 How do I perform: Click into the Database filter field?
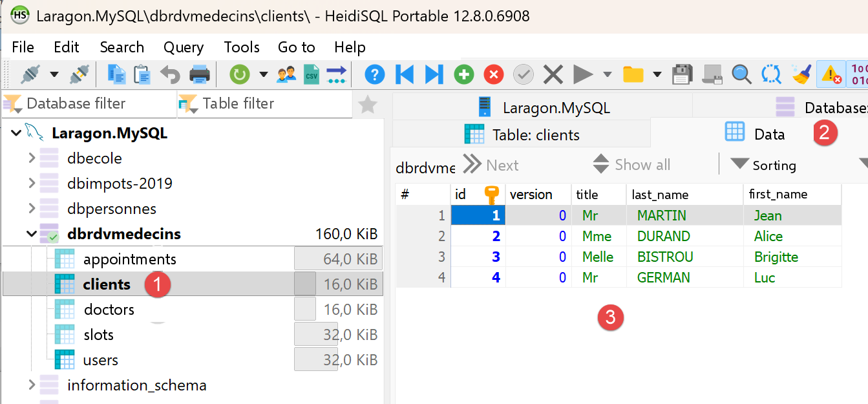click(x=89, y=103)
